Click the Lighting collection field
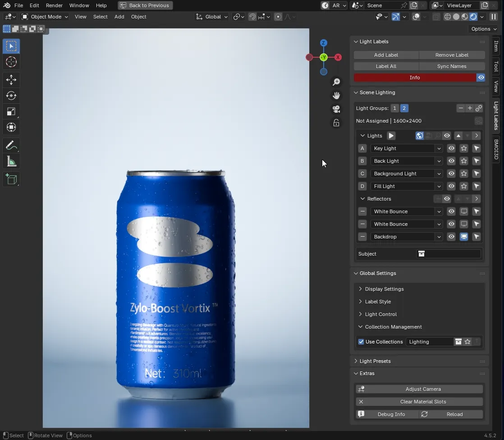This screenshot has height=440, width=504. [430, 342]
